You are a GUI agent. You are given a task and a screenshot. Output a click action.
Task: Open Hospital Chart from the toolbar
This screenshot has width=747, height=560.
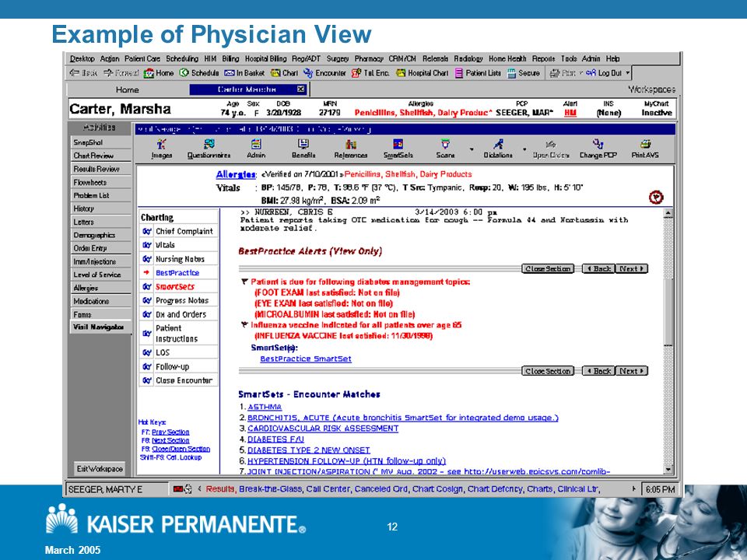click(x=422, y=73)
